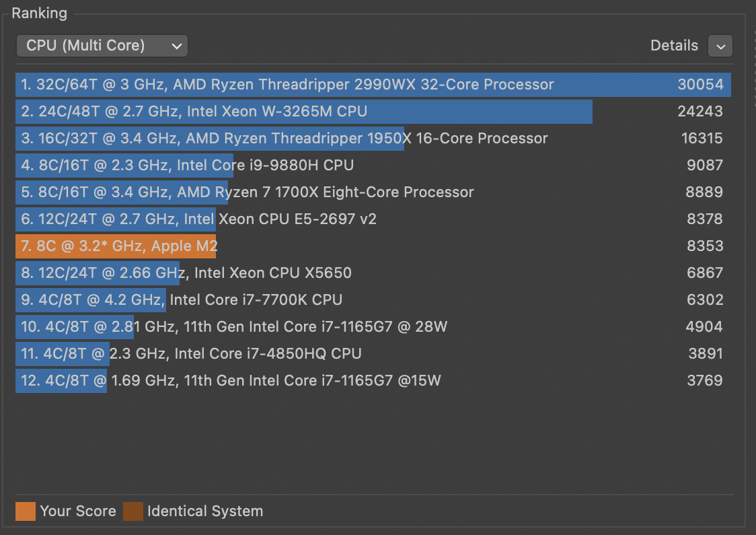This screenshot has height=535, width=756.
Task: Click the Details label
Action: (674, 46)
